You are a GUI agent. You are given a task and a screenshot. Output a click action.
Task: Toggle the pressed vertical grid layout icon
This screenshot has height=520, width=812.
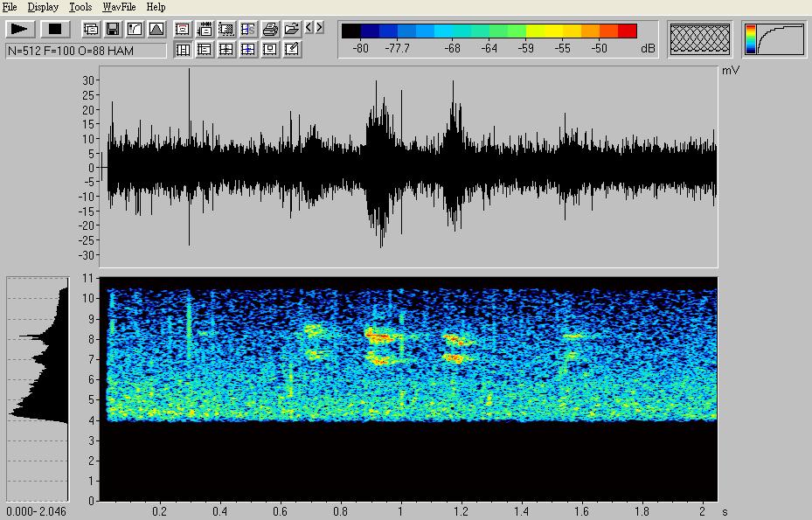tap(184, 50)
